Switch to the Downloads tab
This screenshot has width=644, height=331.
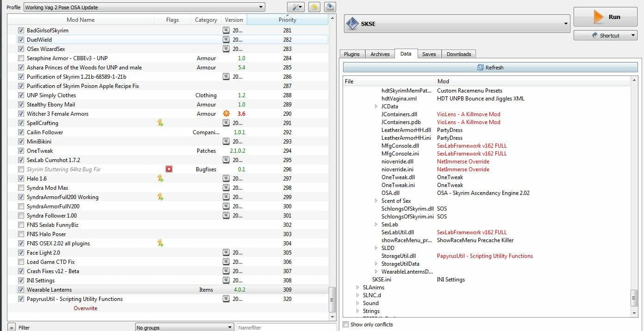[x=459, y=54]
